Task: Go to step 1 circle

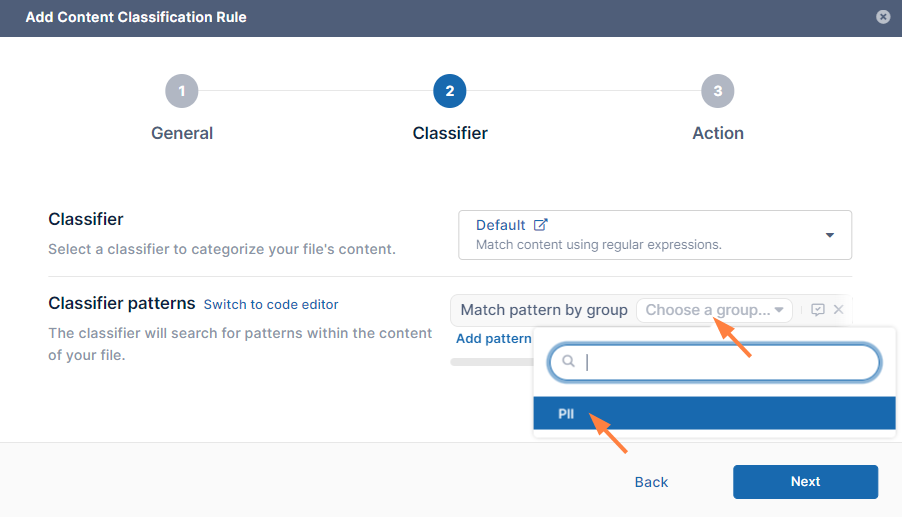Action: tap(182, 91)
